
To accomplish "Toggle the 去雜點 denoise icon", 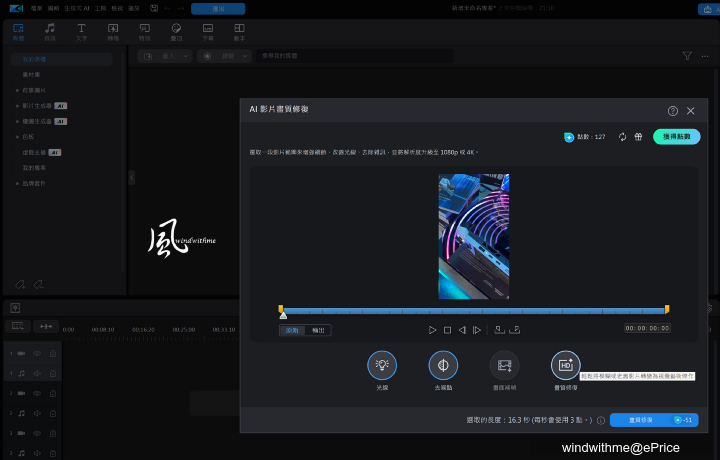I will pyautogui.click(x=443, y=365).
